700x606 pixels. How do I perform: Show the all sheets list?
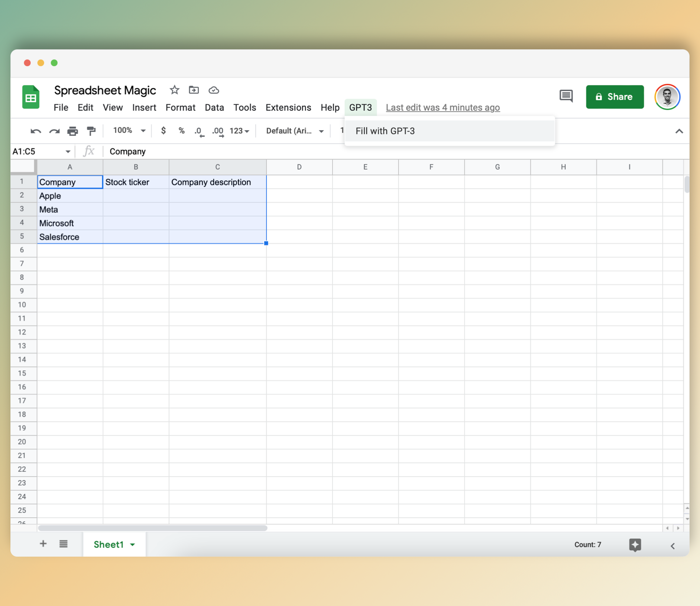pyautogui.click(x=63, y=544)
